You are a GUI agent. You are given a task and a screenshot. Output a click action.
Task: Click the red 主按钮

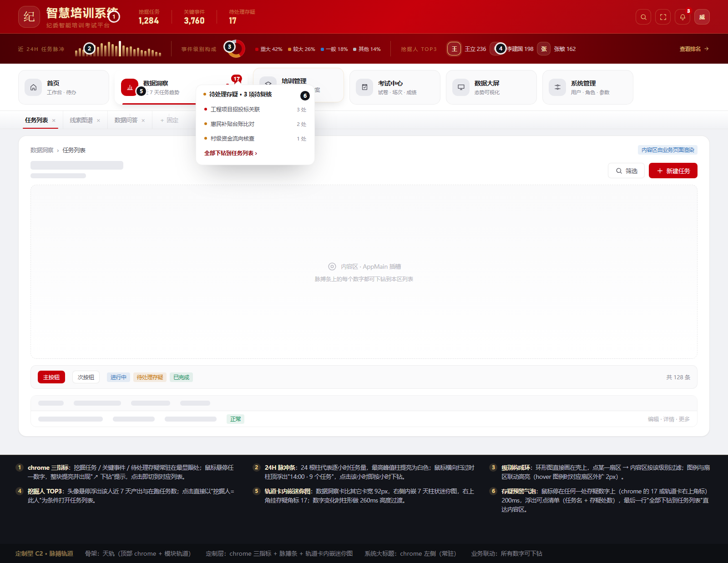coord(51,377)
